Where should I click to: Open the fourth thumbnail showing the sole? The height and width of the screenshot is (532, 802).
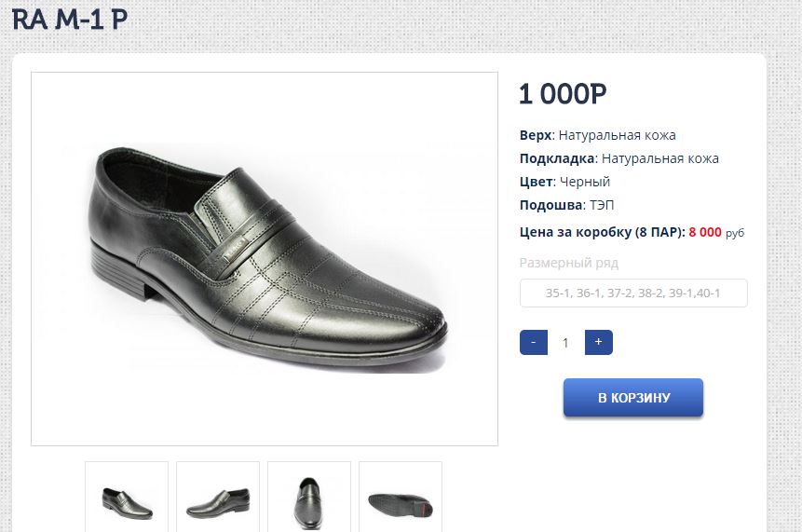click(401, 498)
